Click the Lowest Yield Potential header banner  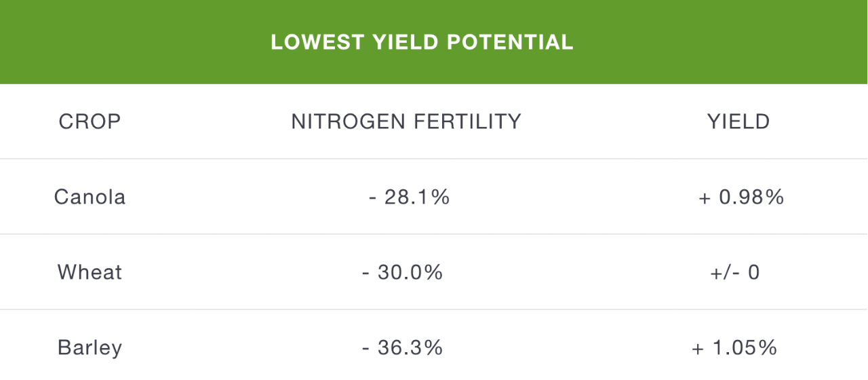[434, 42]
